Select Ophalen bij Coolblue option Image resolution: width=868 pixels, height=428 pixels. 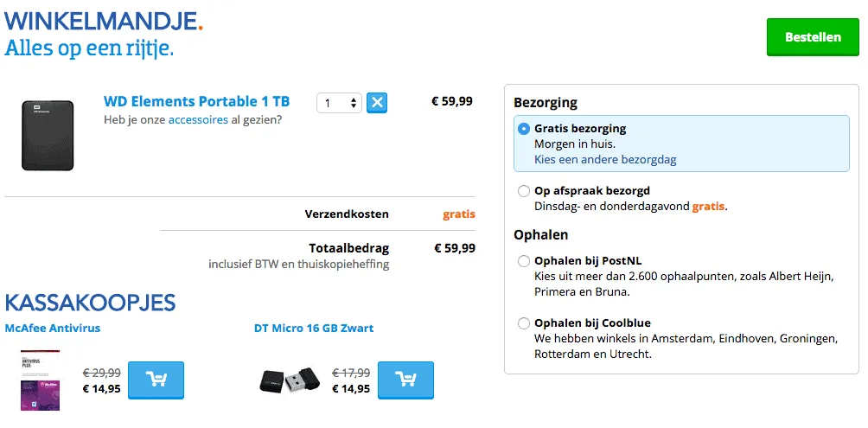pos(524,323)
